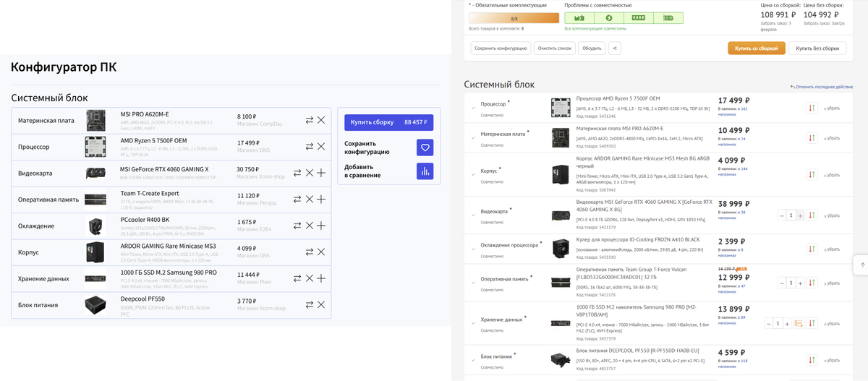The height and width of the screenshot is (381, 868).
Task: Swap PCcooler R400 BK via arrows icon
Action: tap(297, 226)
